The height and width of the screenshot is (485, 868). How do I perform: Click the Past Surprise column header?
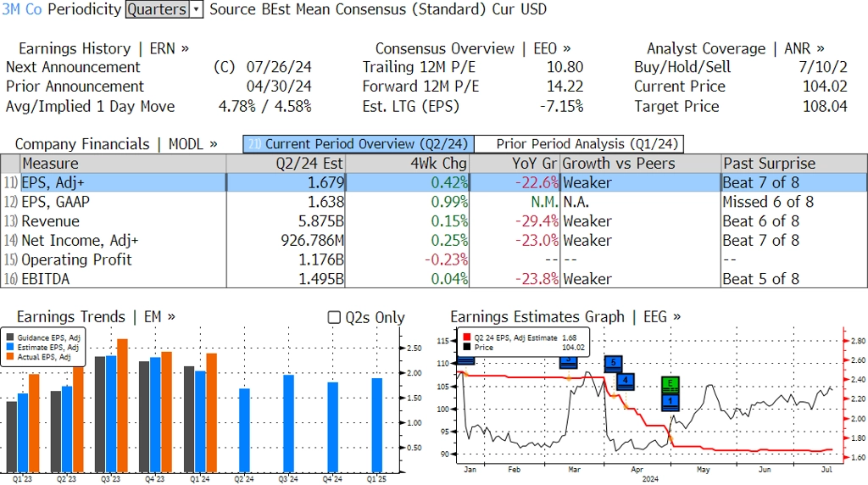(793, 164)
